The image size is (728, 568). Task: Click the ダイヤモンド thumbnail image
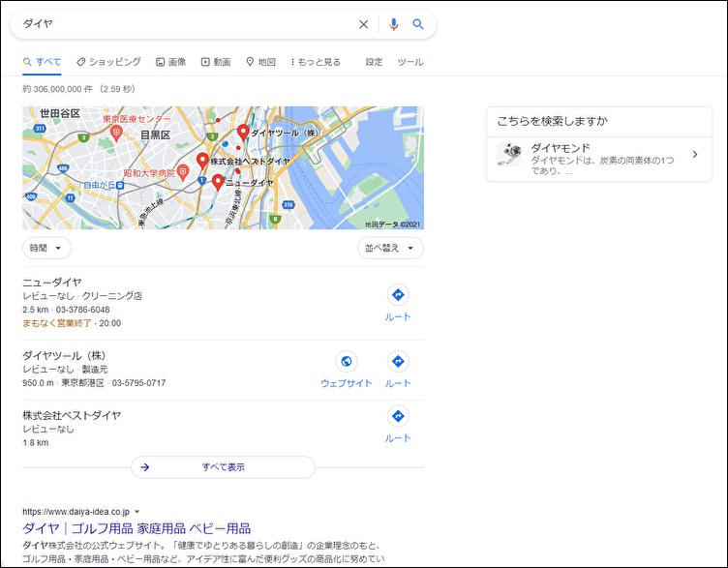[x=509, y=155]
